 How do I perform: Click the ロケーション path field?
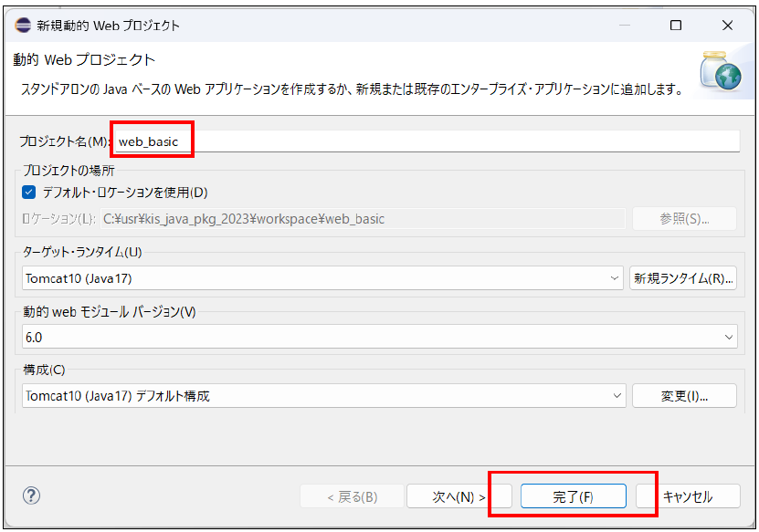361,219
